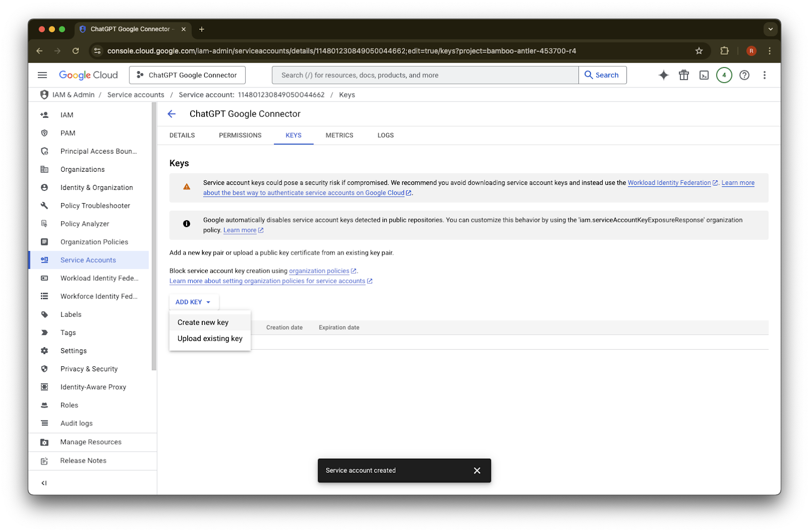Open the Gemini AI assistant sparkle icon
The image size is (809, 532).
663,75
